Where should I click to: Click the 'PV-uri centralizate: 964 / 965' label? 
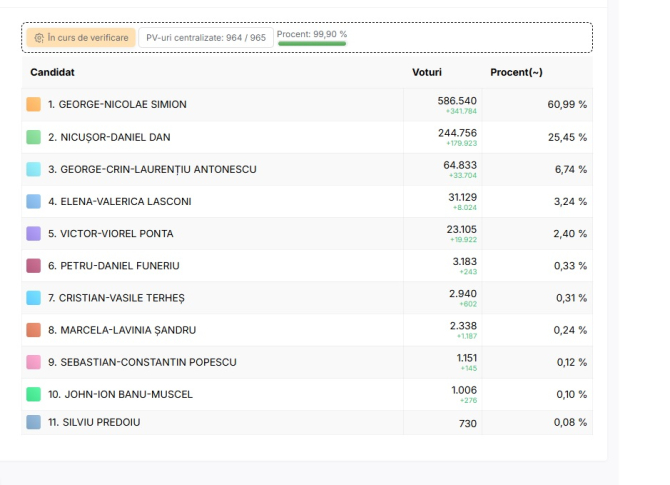coord(206,37)
